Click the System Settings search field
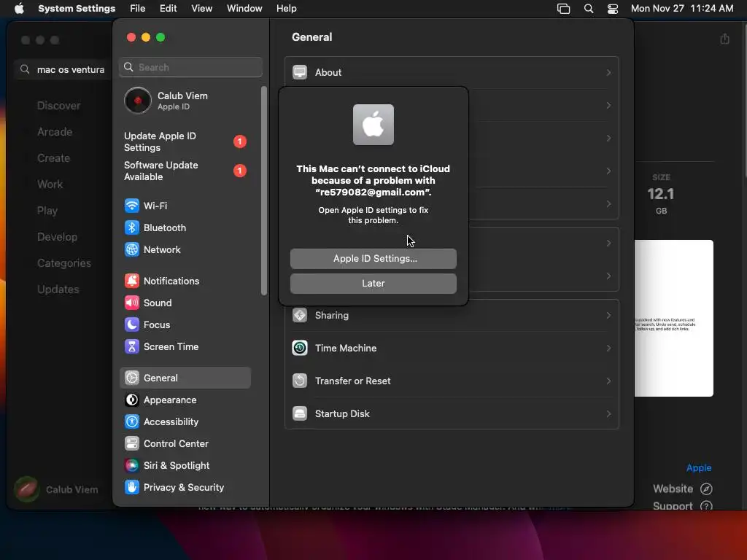The width and height of the screenshot is (747, 560). 190,67
